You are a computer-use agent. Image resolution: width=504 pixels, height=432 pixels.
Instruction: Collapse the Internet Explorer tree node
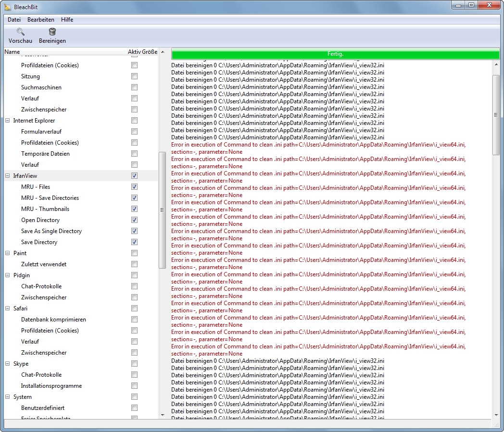[x=8, y=121]
